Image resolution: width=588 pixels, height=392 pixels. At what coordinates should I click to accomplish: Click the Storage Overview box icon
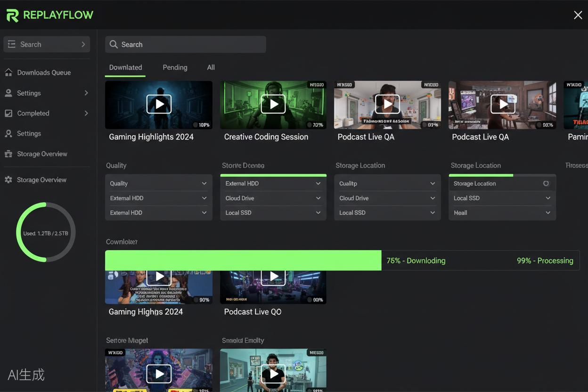[8, 154]
